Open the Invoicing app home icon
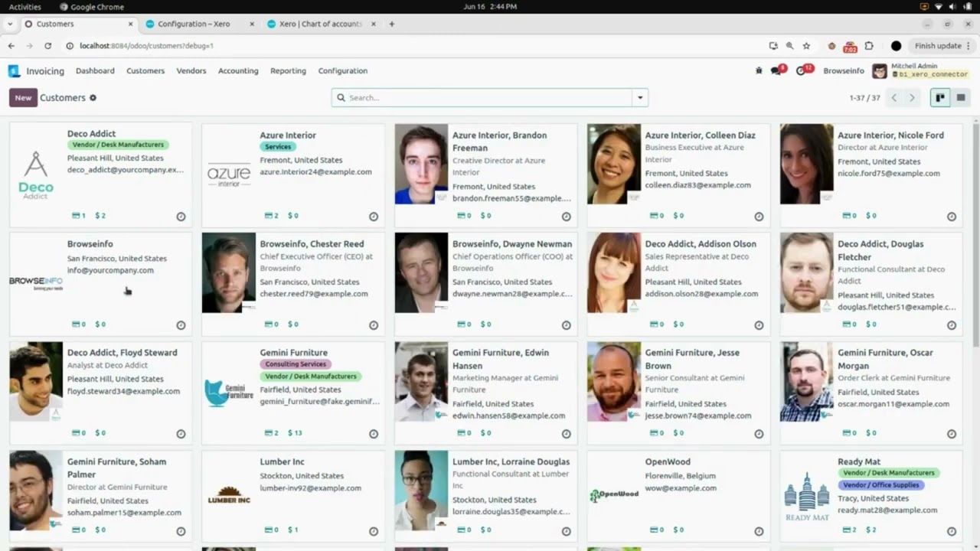The width and height of the screenshot is (980, 551). tap(14, 70)
